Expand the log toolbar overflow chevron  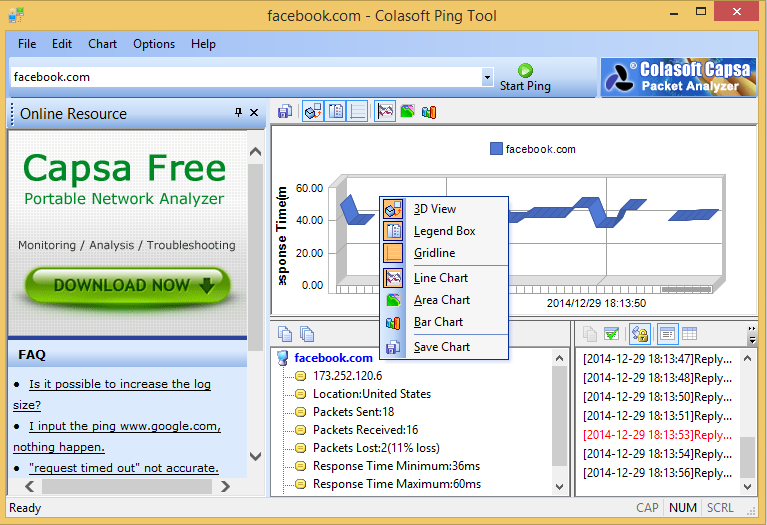[752, 335]
